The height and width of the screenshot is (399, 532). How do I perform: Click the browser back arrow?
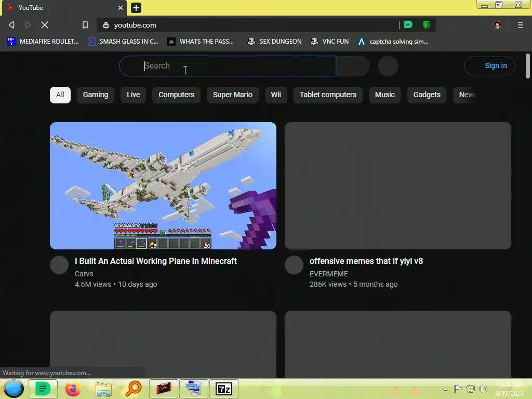click(x=11, y=25)
